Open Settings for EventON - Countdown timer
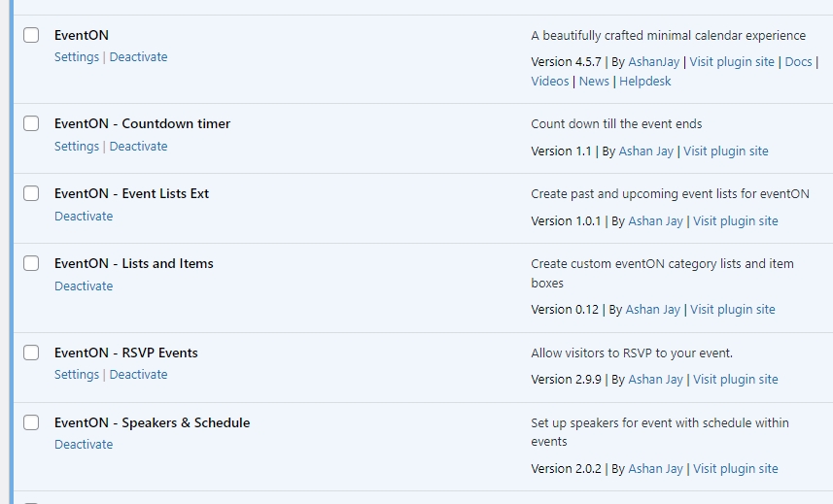The width and height of the screenshot is (833, 504). point(77,146)
